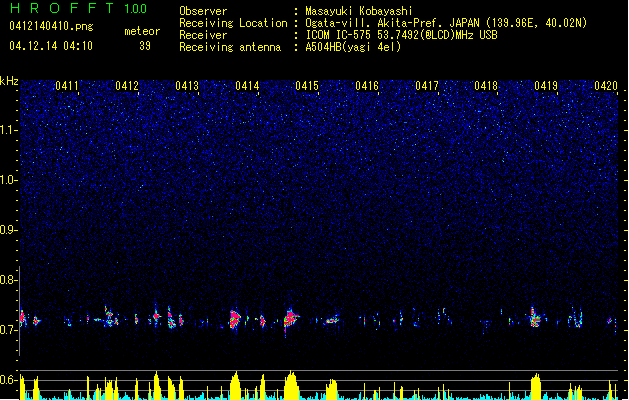The width and height of the screenshot is (629, 400).
Task: Click the 0415 time marker
Action: click(x=307, y=86)
